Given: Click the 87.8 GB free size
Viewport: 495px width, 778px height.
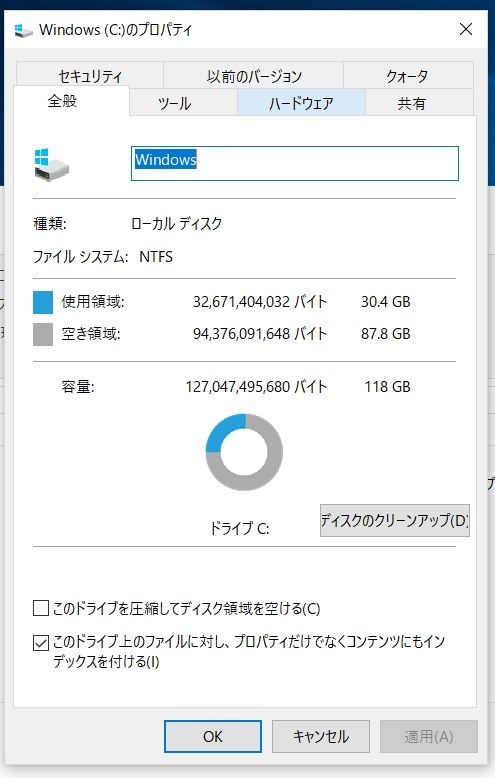Looking at the screenshot, I should click(385, 333).
